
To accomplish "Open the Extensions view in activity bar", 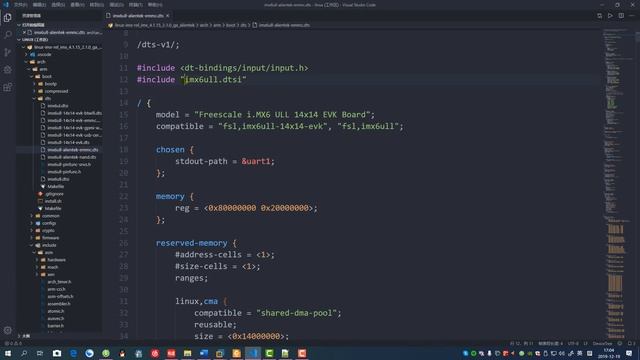I will 8,87.
